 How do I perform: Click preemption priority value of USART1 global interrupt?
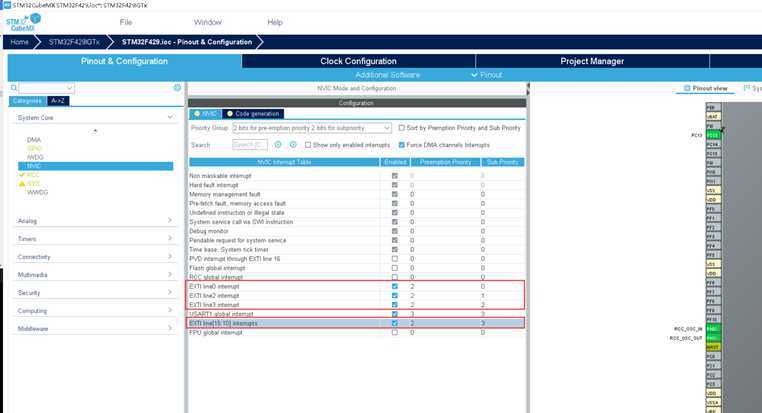click(412, 314)
